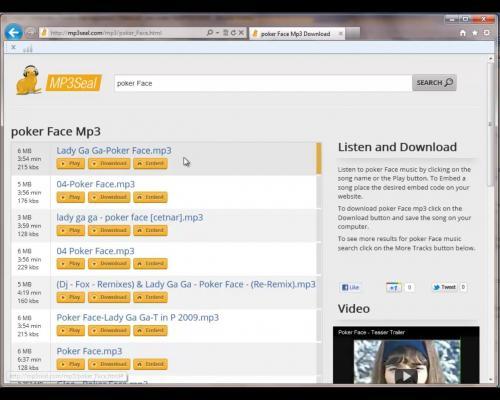Open the address bar dropdown arrow
Screen dimensions: 500x400
click(x=217, y=33)
